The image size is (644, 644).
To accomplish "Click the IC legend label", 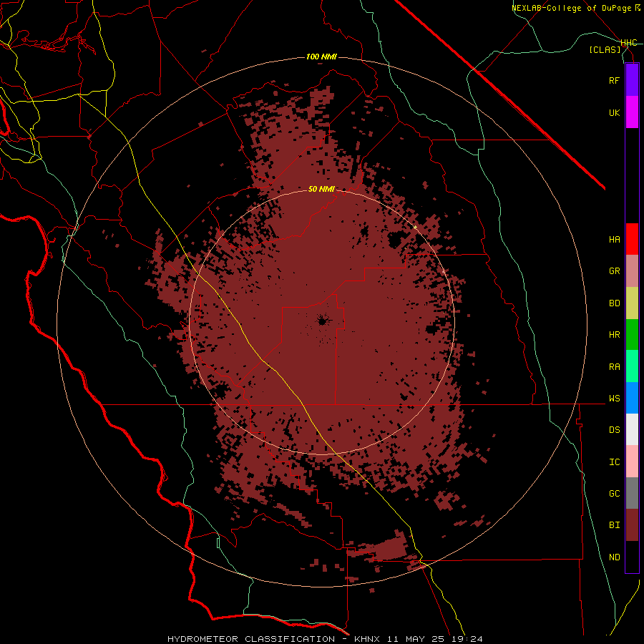I will (615, 462).
